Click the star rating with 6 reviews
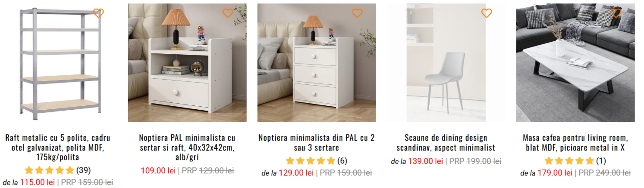Screen dimensions: 644x188 pyautogui.click(x=316, y=161)
